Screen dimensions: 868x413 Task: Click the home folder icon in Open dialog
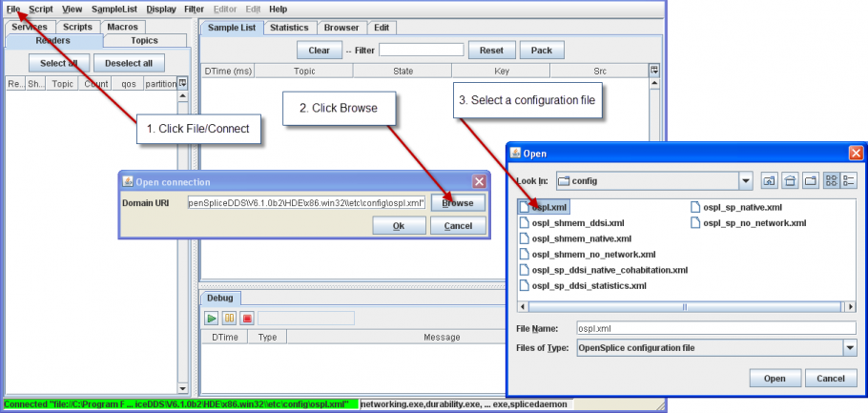click(791, 180)
